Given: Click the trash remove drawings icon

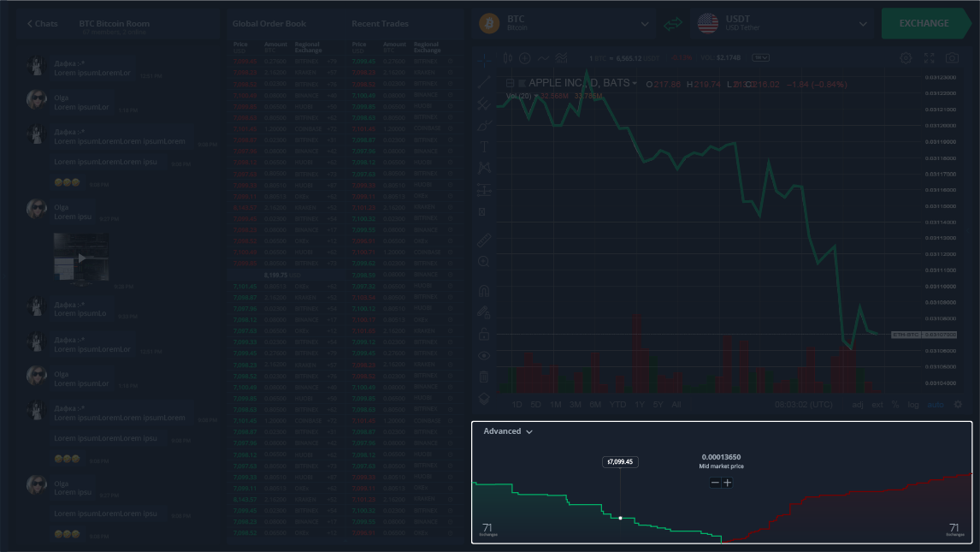Looking at the screenshot, I should point(484,377).
